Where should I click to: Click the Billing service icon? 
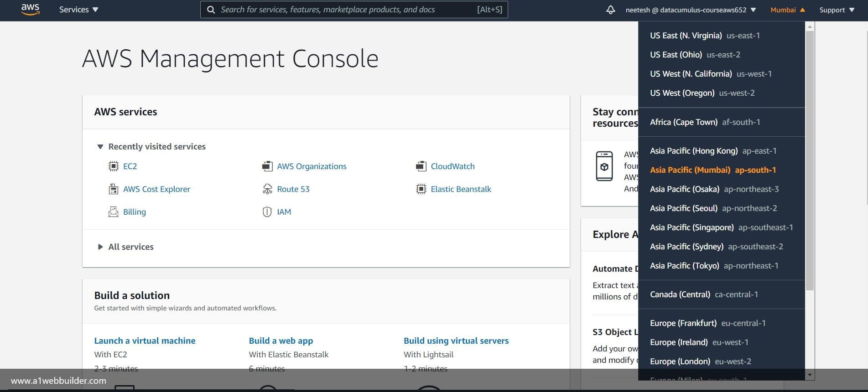tap(113, 212)
